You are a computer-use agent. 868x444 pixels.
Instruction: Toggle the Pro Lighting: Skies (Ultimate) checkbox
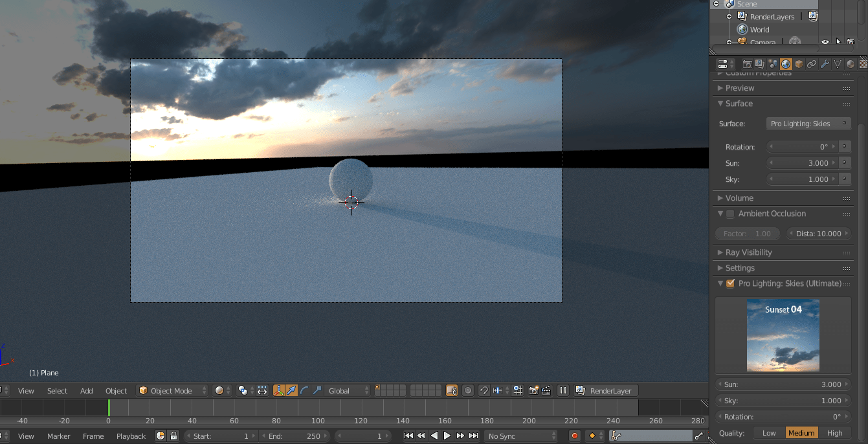731,283
